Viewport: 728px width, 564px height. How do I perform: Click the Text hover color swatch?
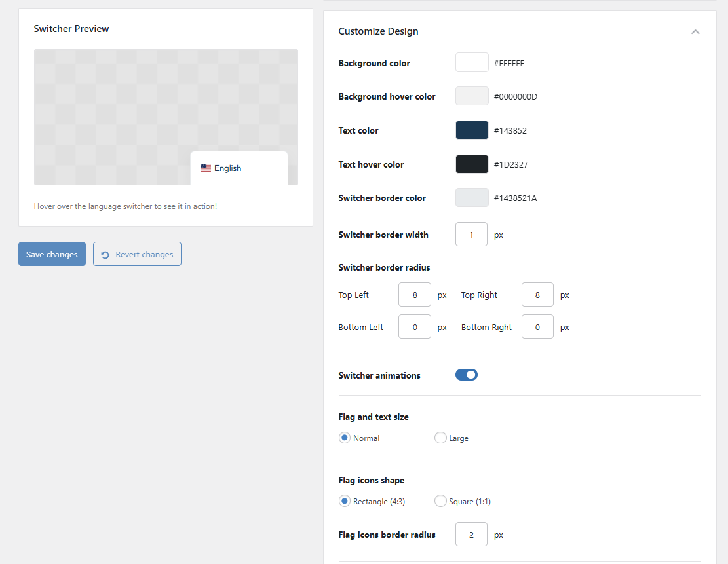point(470,164)
